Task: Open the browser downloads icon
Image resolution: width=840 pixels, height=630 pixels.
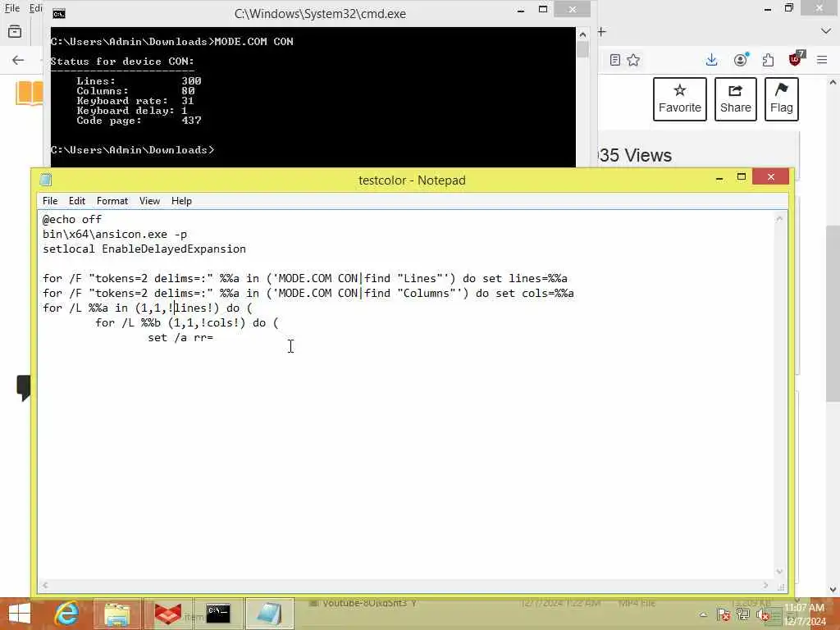Action: pos(711,59)
